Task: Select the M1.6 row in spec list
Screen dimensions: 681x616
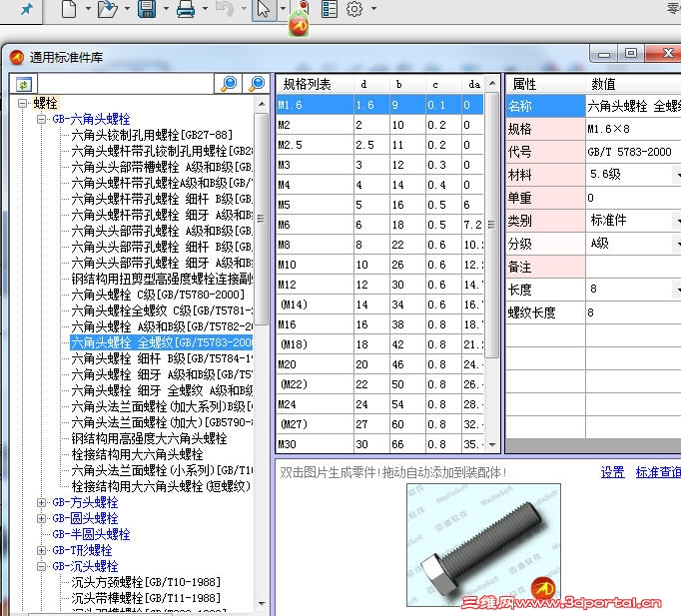Action: 379,105
